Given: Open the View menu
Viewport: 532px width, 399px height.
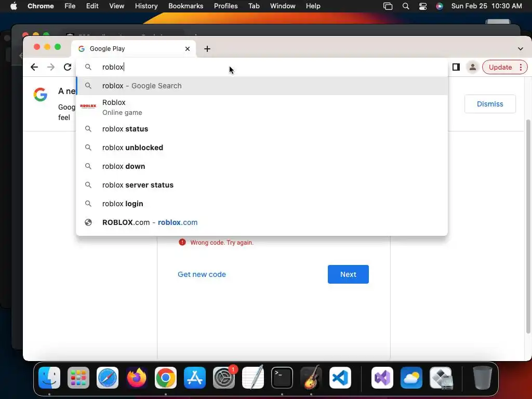Looking at the screenshot, I should point(117,6).
